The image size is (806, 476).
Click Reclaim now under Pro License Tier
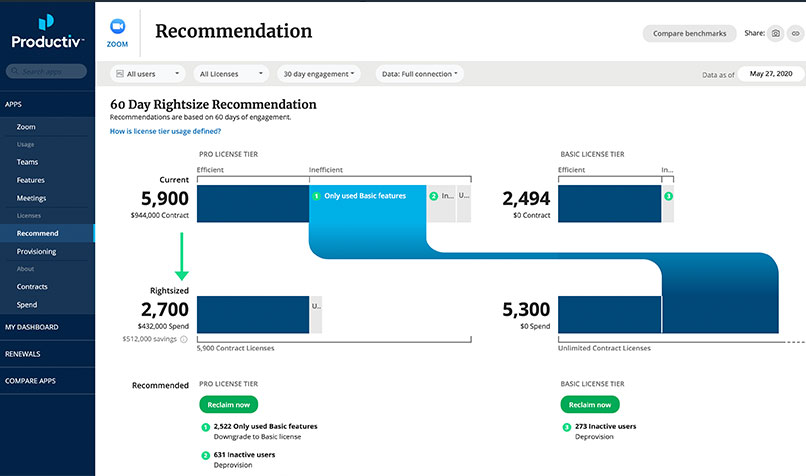pos(229,405)
